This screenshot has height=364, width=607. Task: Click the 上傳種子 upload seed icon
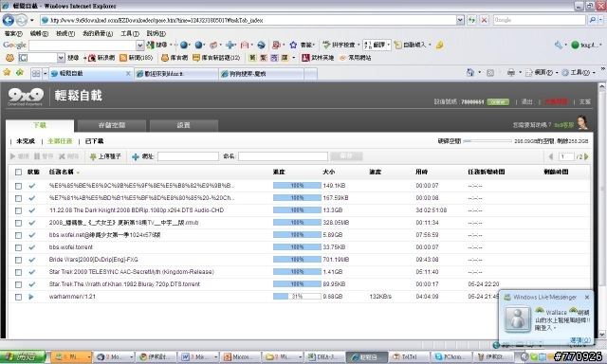(93, 156)
